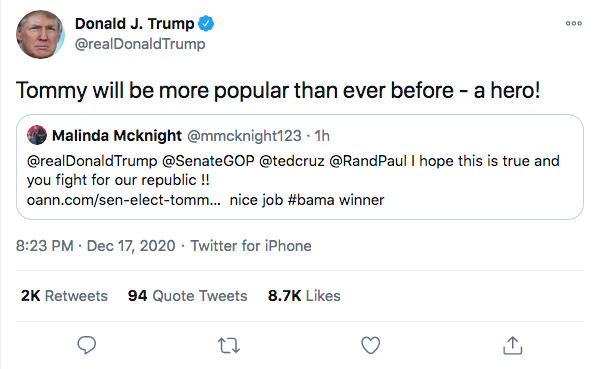This screenshot has height=369, width=598.
Task: View the 8.7K Likes list
Action: [x=304, y=296]
